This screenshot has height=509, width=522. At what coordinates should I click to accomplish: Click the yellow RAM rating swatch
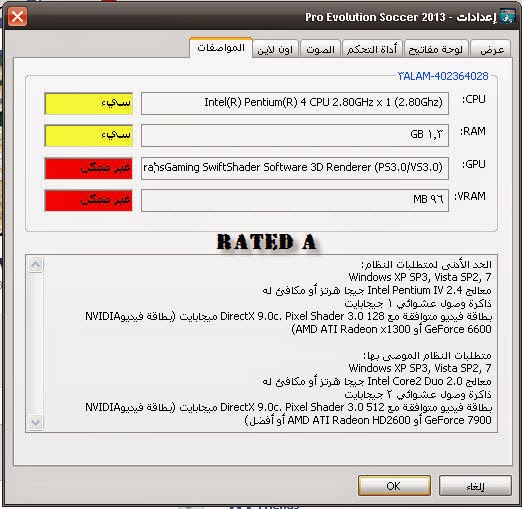tap(89, 135)
